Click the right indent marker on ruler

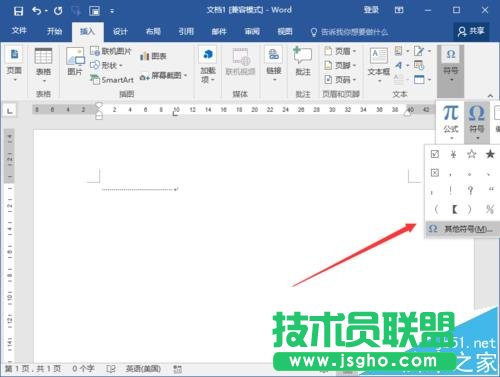click(407, 113)
